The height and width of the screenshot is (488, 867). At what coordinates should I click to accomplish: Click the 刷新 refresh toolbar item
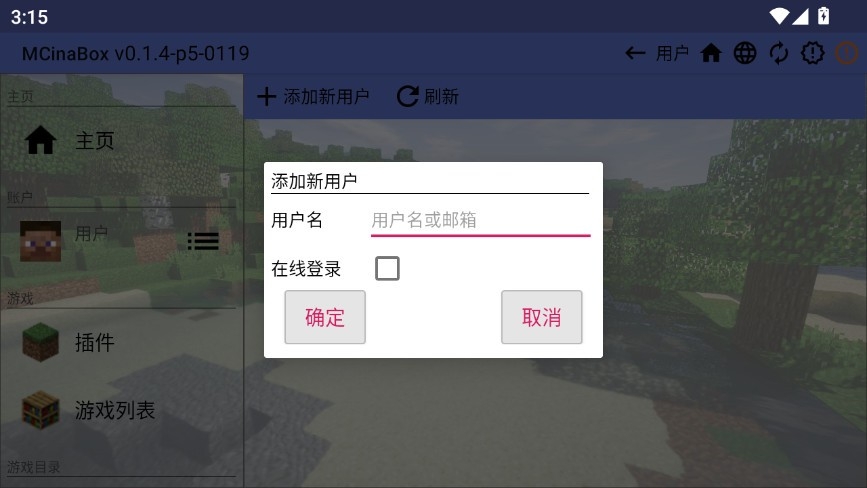point(428,97)
